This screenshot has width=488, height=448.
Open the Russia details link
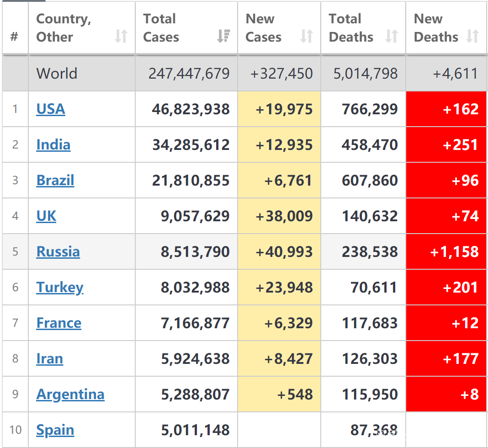click(58, 252)
